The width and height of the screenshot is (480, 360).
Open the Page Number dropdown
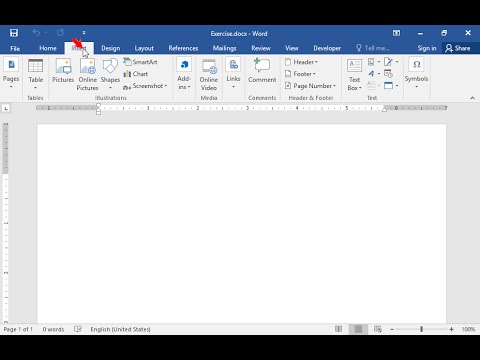(310, 86)
